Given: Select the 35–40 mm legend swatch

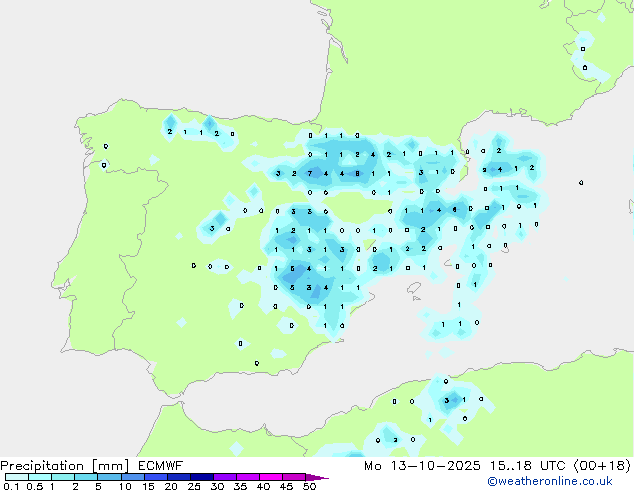Looking at the screenshot, I should click(x=247, y=477).
